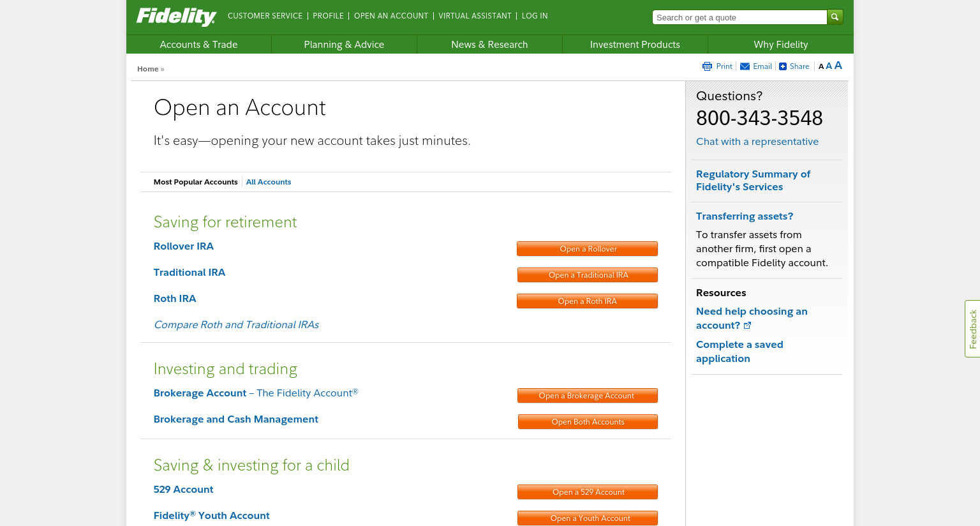Viewport: 980px width, 526px height.
Task: Open Investment Products menu
Action: [635, 44]
